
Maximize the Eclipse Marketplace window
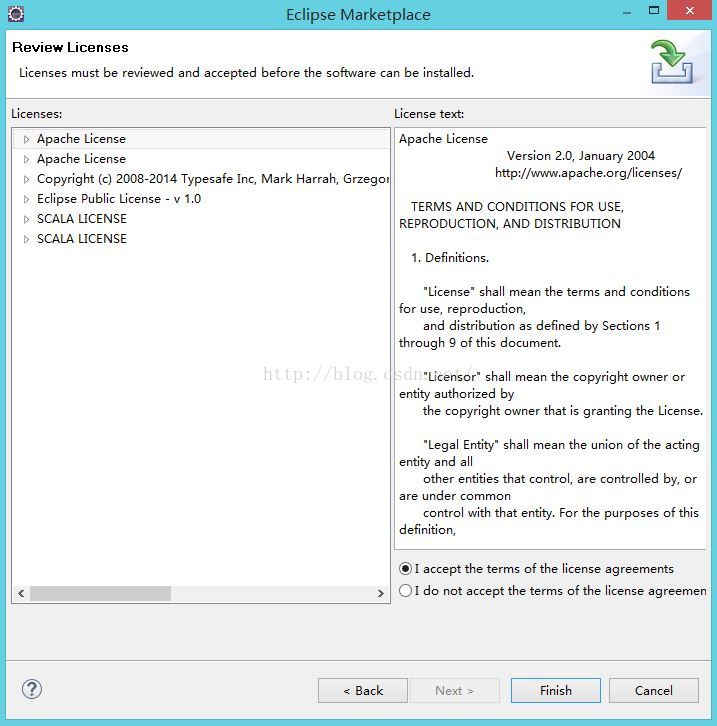click(x=654, y=10)
